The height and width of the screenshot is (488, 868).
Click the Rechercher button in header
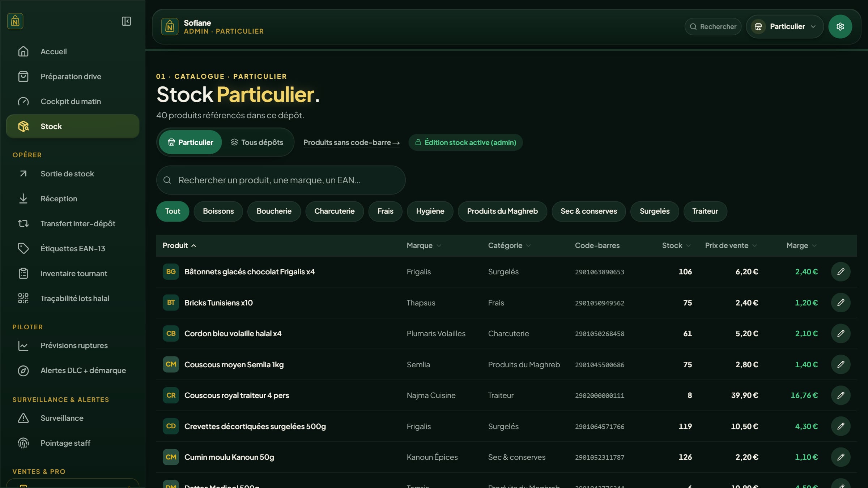713,26
